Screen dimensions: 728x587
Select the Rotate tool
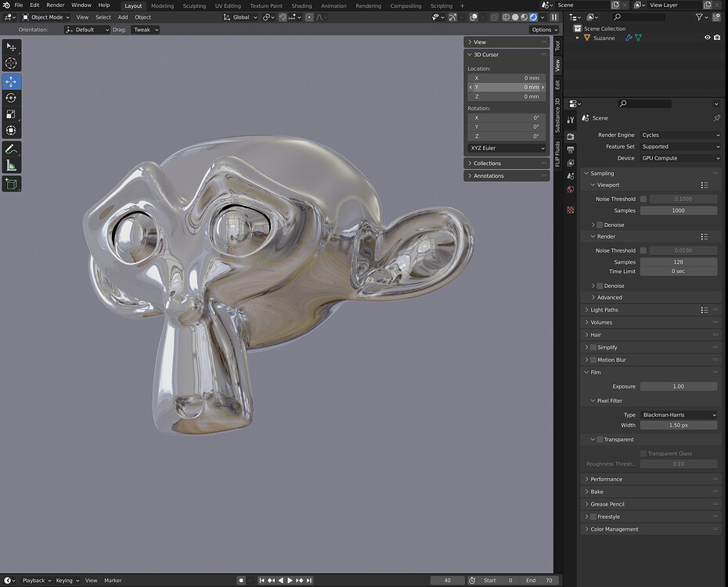point(11,98)
